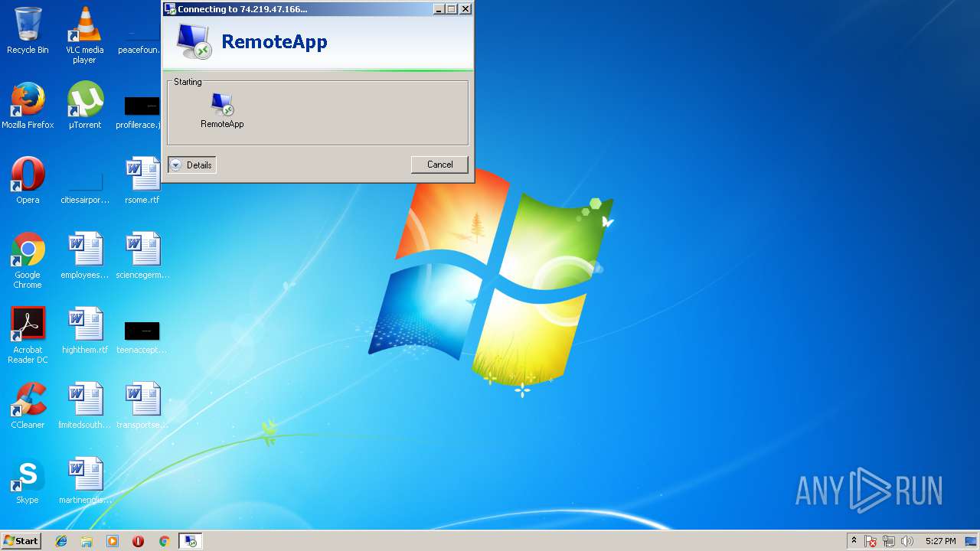Launch VLC media player shortcut
Screen dimensions: 980x551
(x=84, y=35)
